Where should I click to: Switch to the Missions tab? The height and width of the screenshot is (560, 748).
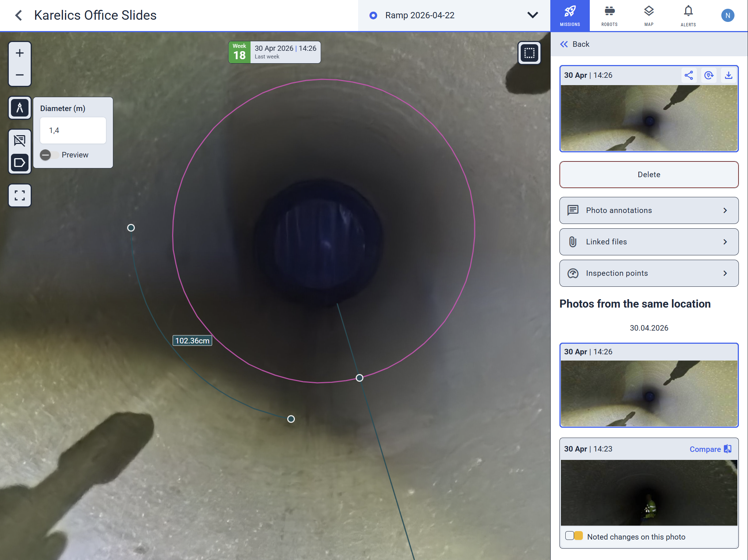pos(570,16)
